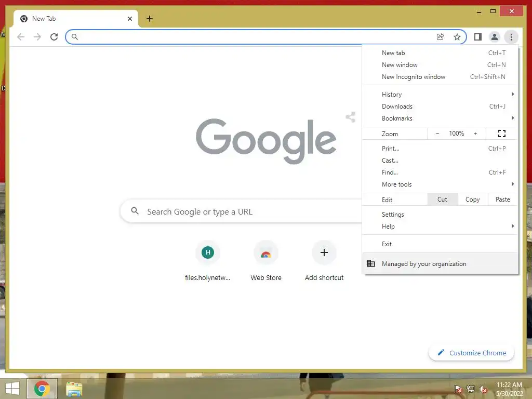Click the Add shortcut plus tile
This screenshot has width=532, height=399.
[324, 252]
